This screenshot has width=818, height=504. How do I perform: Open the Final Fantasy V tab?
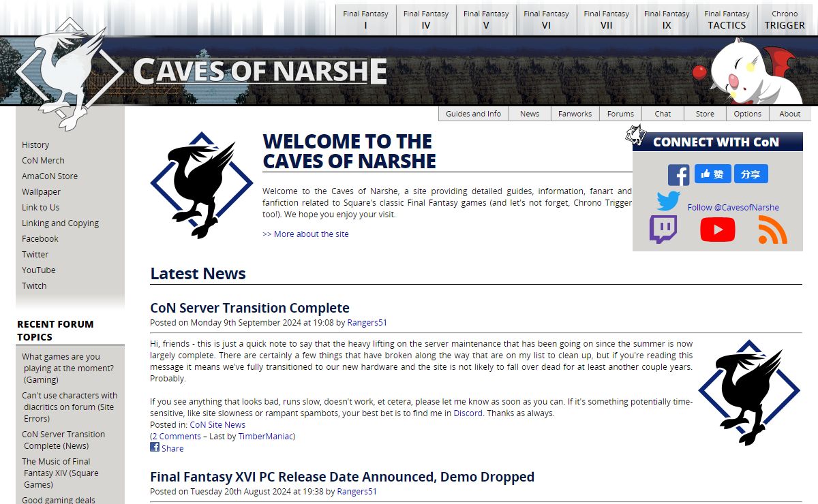click(486, 20)
